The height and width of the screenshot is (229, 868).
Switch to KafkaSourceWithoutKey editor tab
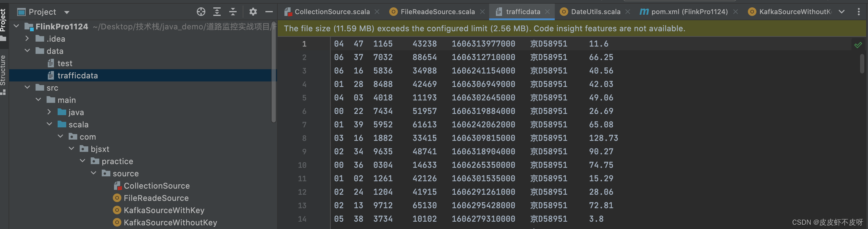pos(790,12)
